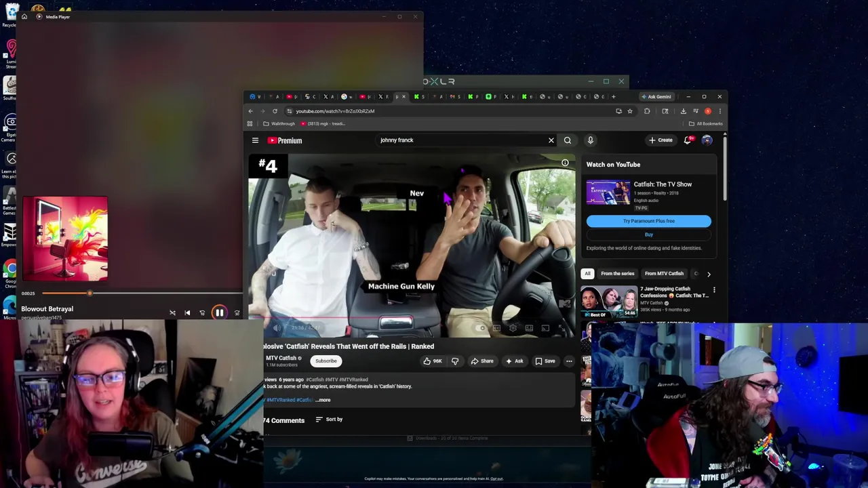The width and height of the screenshot is (868, 488).
Task: Open Chrome downloads icon
Action: pos(683,111)
